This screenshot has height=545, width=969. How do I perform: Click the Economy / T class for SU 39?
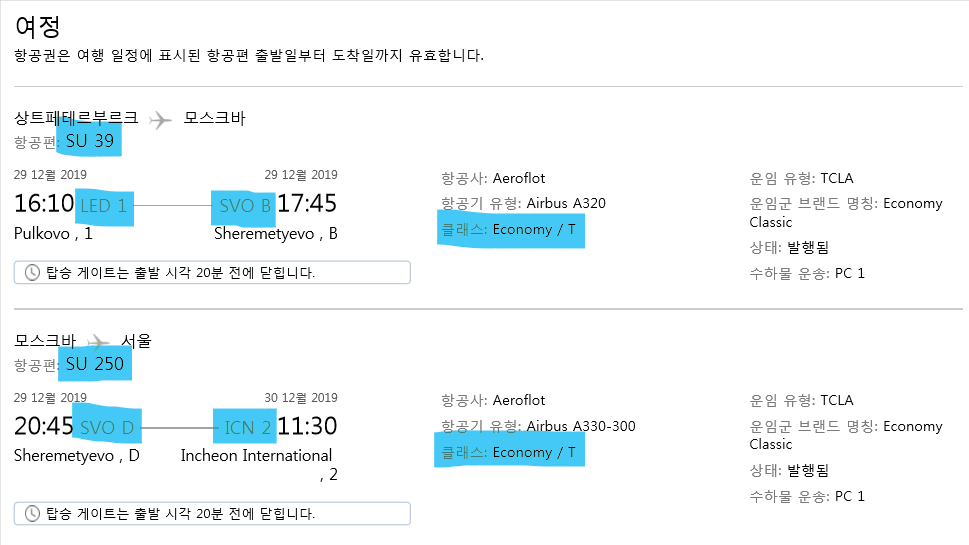pos(534,229)
